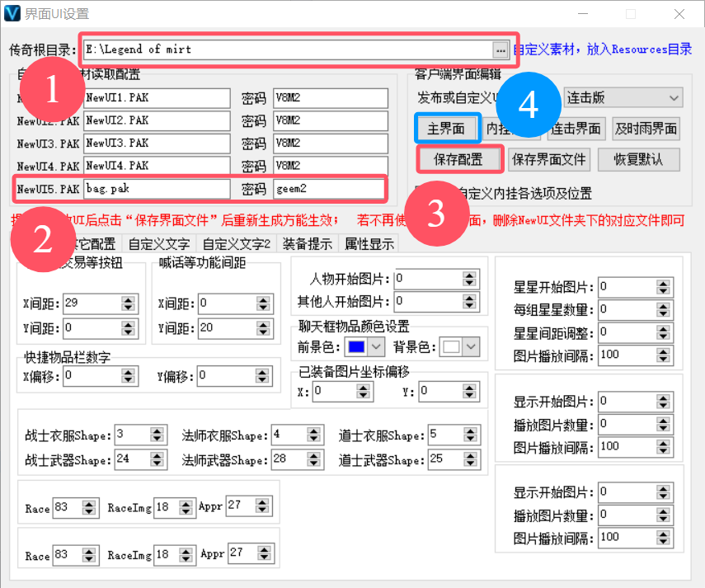Click the geem2 password field
Viewport: 705px width, 588px height.
[329, 189]
